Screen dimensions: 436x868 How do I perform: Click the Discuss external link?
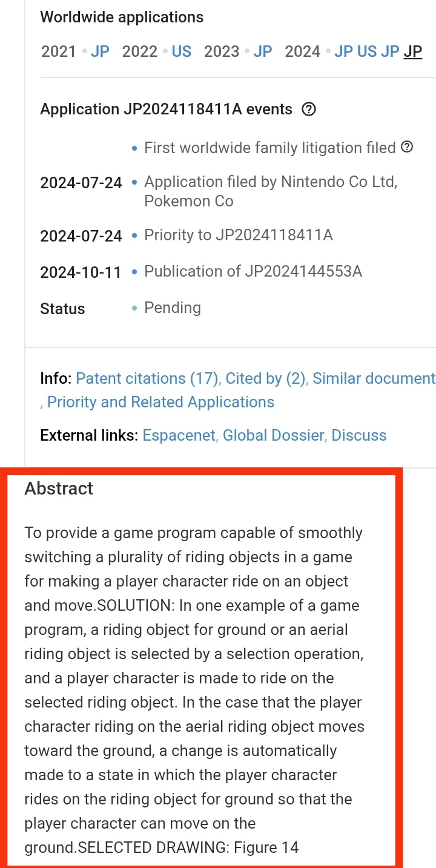tap(359, 435)
